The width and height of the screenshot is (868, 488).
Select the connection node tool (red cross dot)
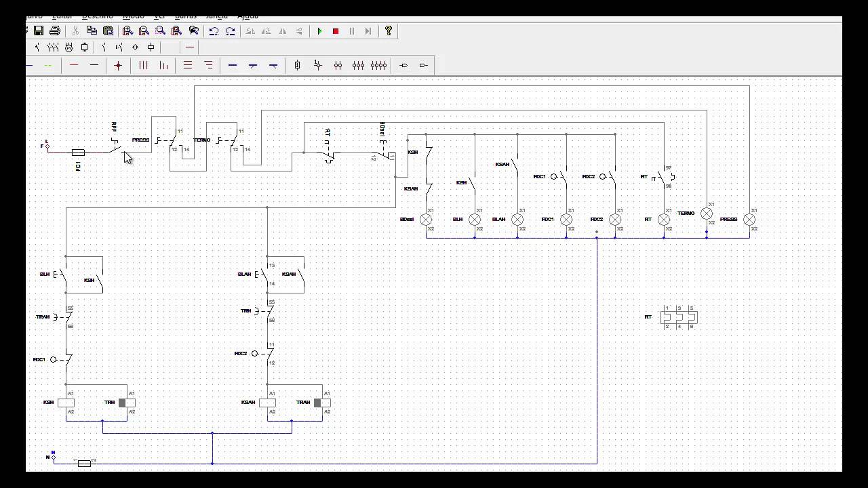(x=118, y=65)
